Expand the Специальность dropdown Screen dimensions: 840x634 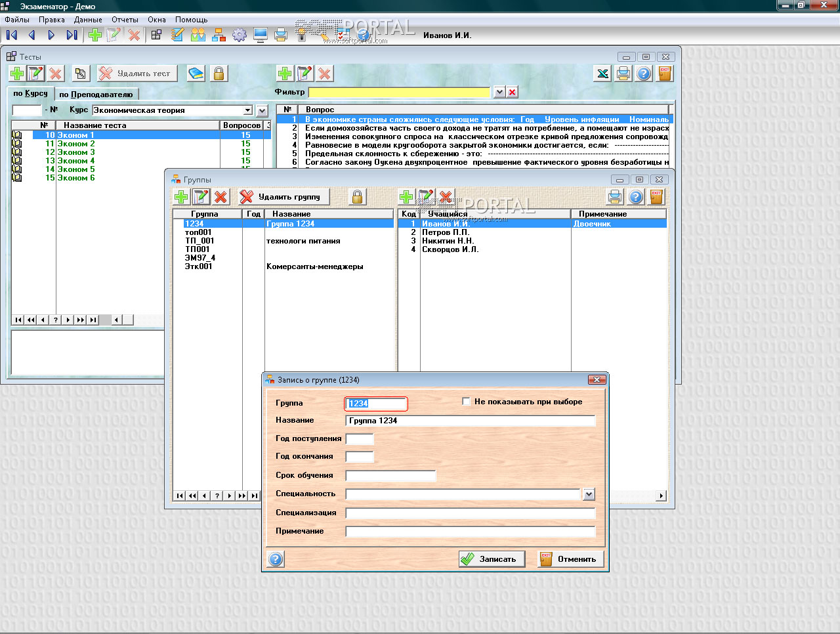tap(589, 494)
